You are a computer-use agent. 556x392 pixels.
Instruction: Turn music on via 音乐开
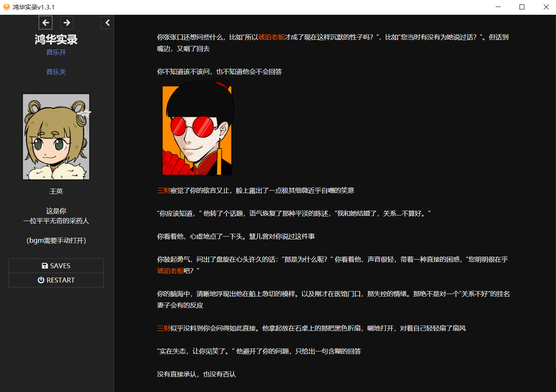click(56, 52)
